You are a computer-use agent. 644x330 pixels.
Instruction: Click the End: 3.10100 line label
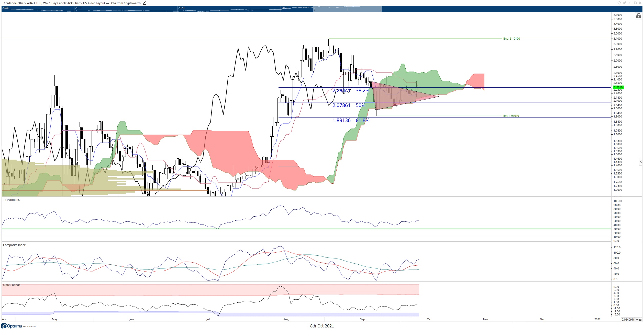[511, 39]
